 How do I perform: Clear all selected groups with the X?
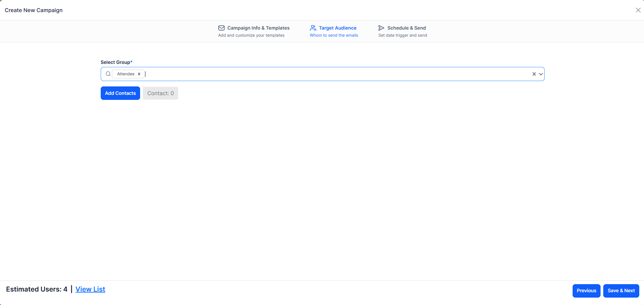(534, 74)
